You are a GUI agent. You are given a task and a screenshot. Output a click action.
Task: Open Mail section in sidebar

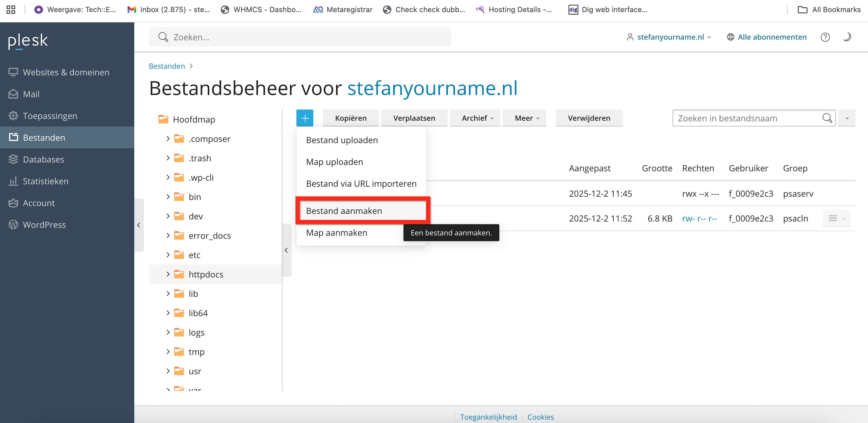point(31,94)
